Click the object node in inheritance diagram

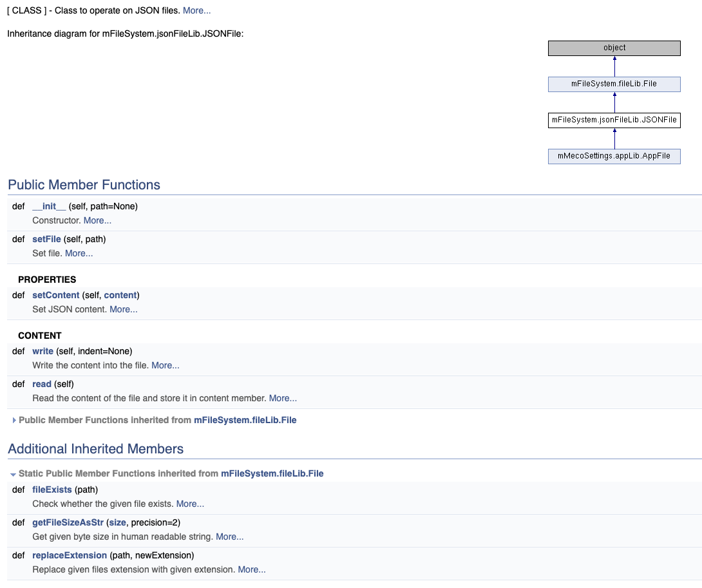click(x=614, y=48)
